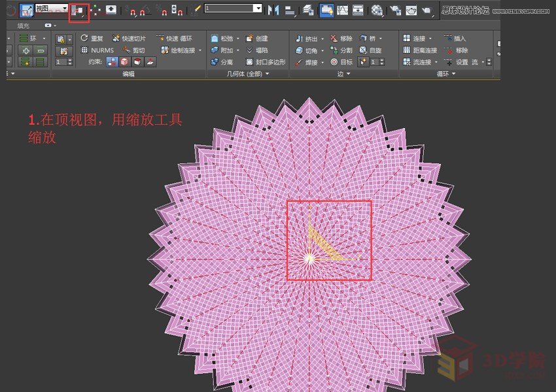Click 快速 循环 SwiftLoop tool

tap(175, 39)
